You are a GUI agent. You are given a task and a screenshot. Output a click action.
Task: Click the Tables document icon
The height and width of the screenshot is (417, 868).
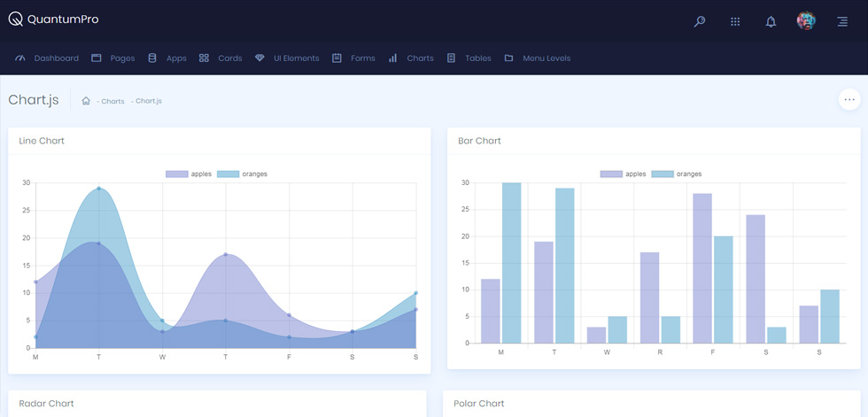click(x=451, y=58)
